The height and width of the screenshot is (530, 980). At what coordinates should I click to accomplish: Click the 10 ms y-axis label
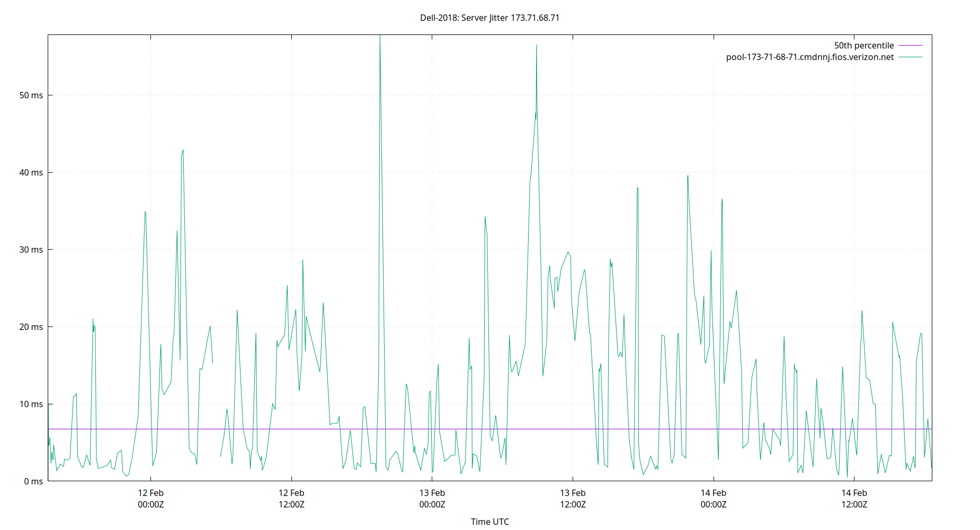click(x=31, y=404)
